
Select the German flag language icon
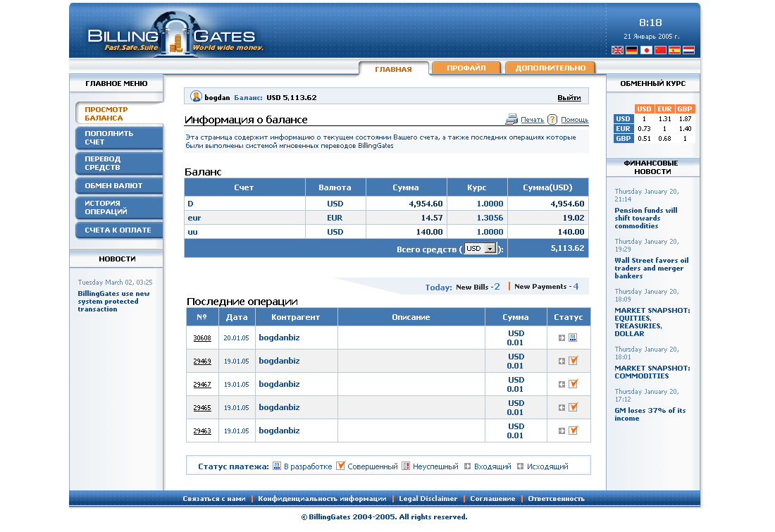[x=631, y=50]
